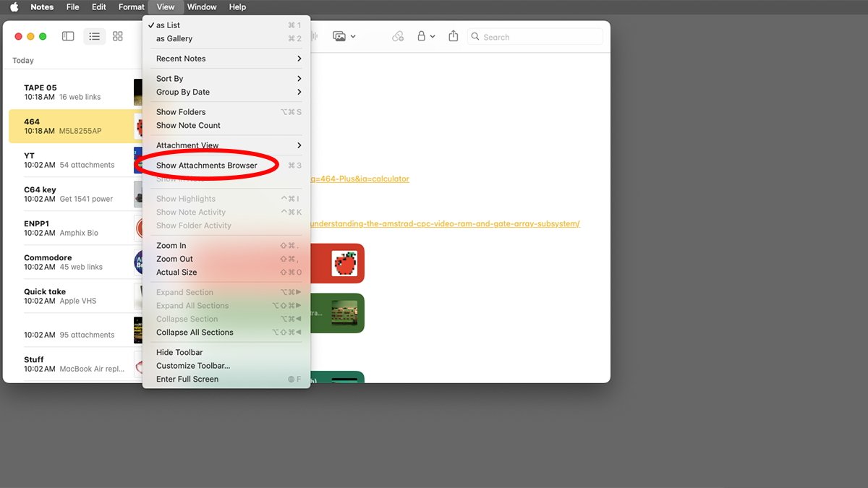This screenshot has height=488, width=868.
Task: Choose Collapse All Sections
Action: pyautogui.click(x=226, y=333)
